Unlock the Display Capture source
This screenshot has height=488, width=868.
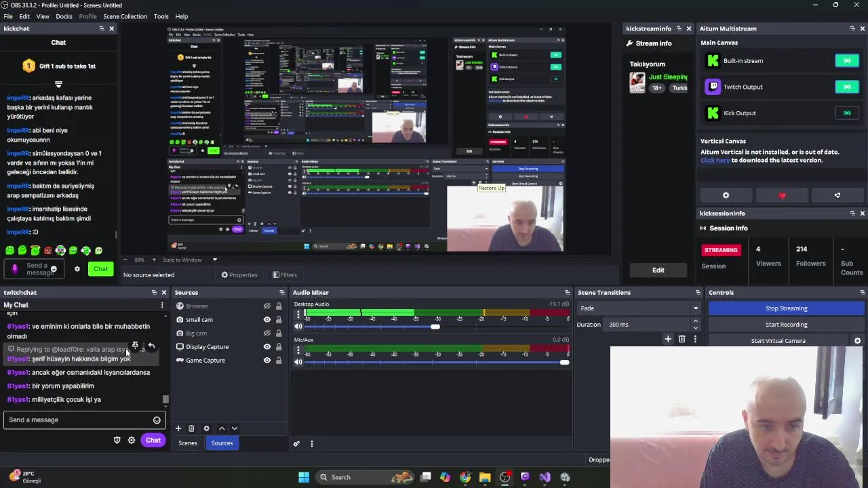(278, 347)
